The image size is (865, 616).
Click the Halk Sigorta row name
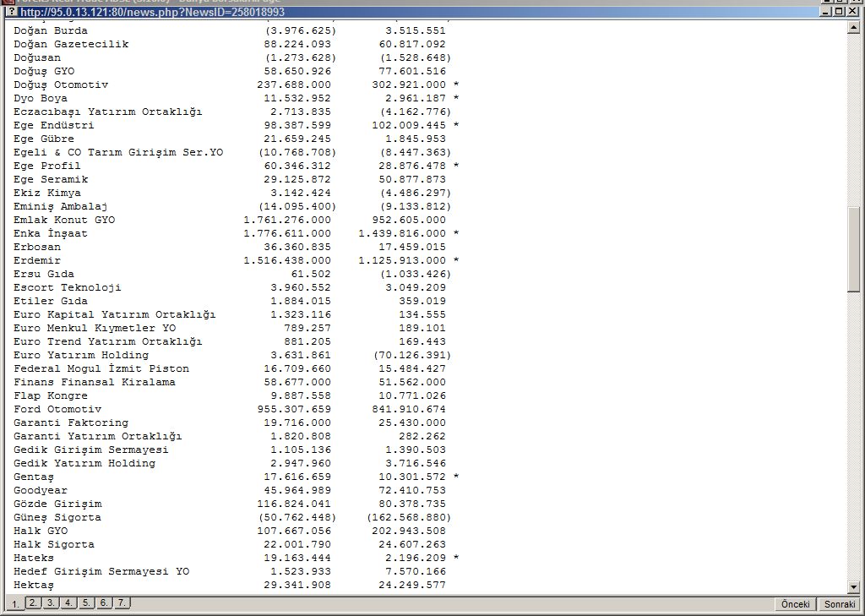[54, 545]
